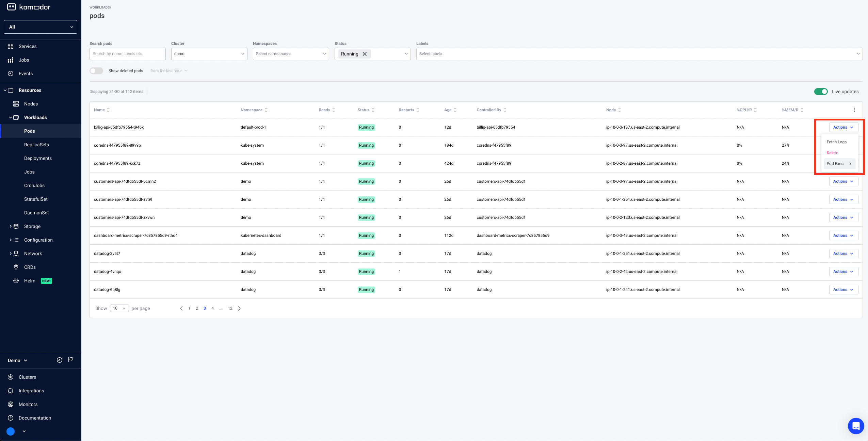Sort by Age column
This screenshot has width=868, height=441.
(x=450, y=110)
